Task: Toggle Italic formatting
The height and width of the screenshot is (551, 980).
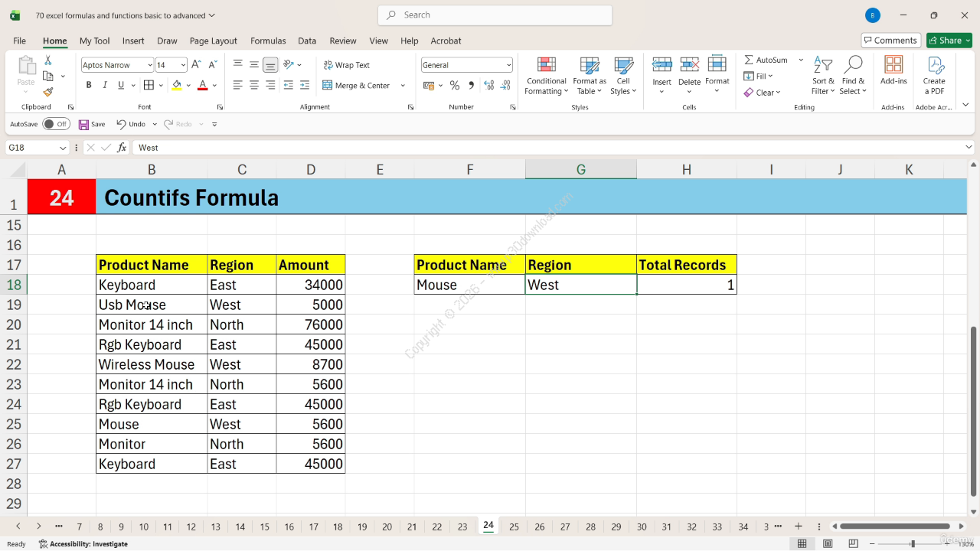Action: pyautogui.click(x=105, y=86)
